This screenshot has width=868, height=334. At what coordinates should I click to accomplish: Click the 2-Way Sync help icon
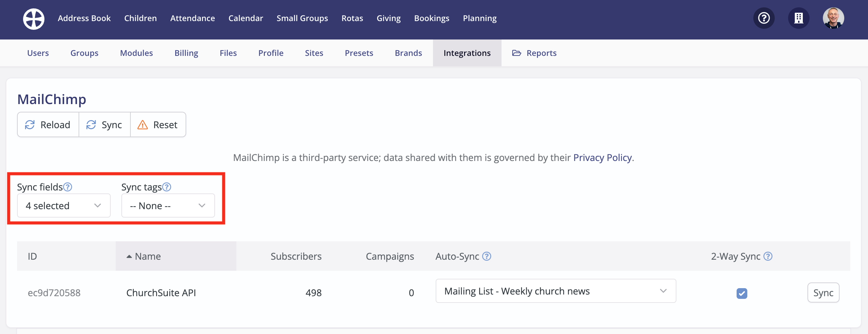coord(768,256)
